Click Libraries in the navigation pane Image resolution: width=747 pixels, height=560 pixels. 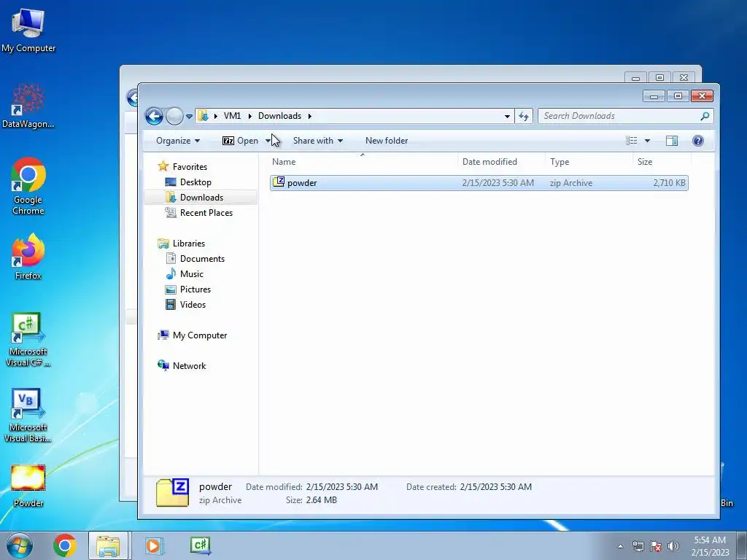189,244
